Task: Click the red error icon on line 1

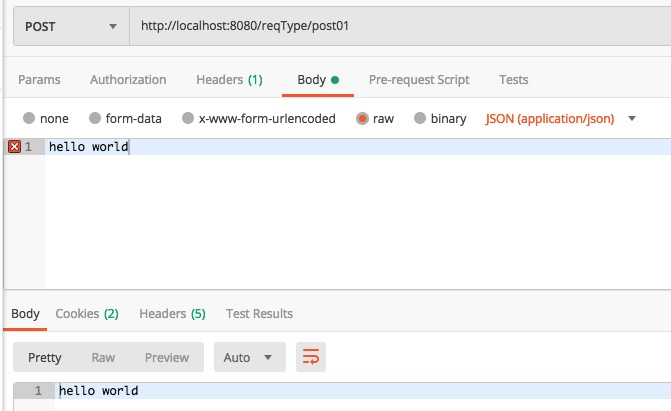Action: (14, 147)
